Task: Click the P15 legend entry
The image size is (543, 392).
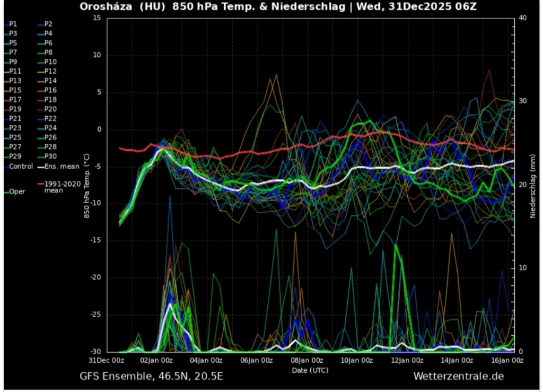Action: [x=15, y=90]
